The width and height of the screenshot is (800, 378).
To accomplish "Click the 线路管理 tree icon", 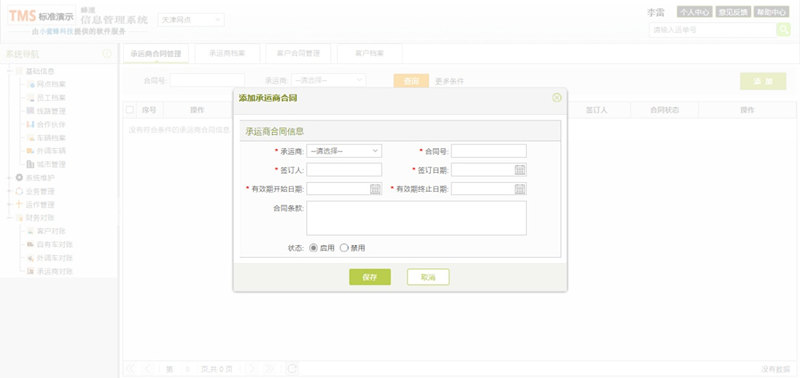I will pyautogui.click(x=31, y=111).
